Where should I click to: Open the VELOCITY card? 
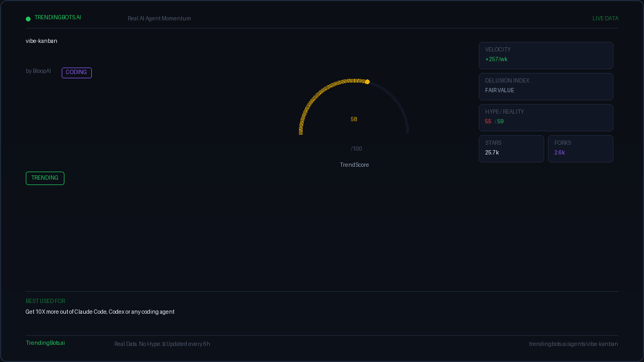pos(546,55)
